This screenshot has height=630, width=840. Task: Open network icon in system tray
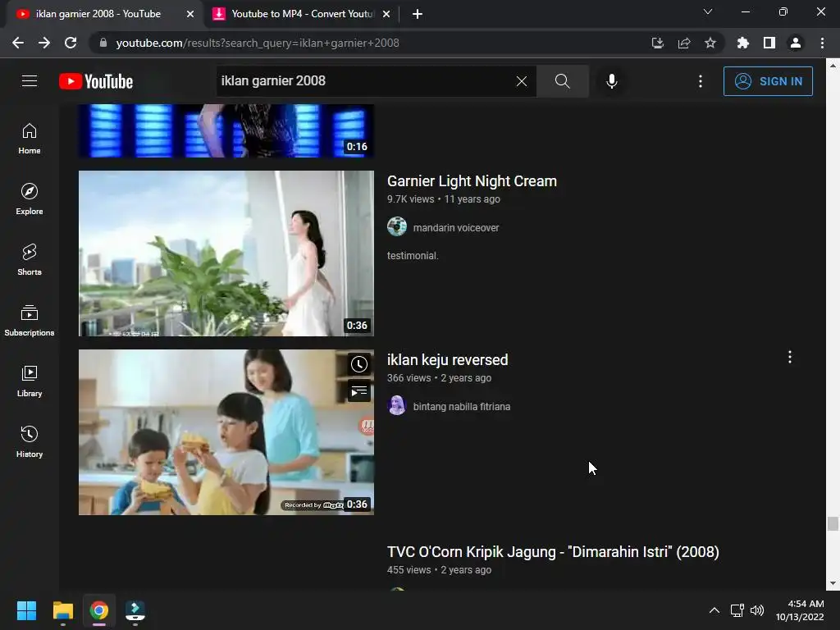coord(737,610)
